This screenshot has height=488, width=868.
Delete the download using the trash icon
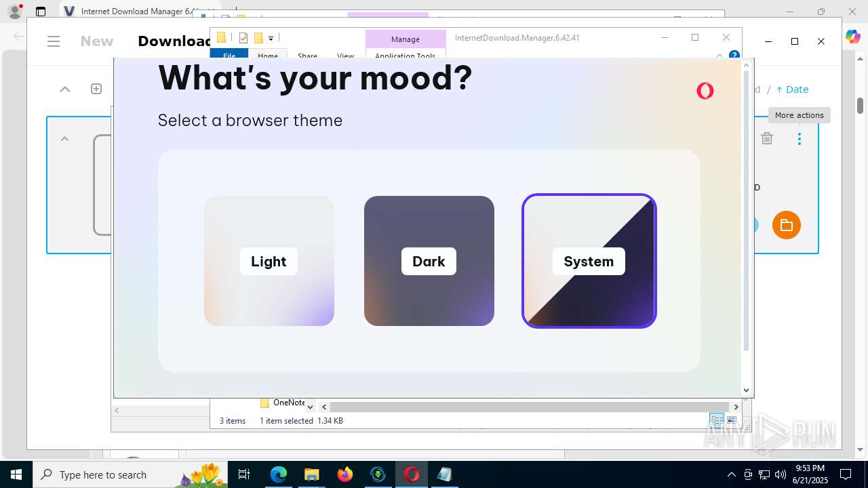pyautogui.click(x=767, y=138)
